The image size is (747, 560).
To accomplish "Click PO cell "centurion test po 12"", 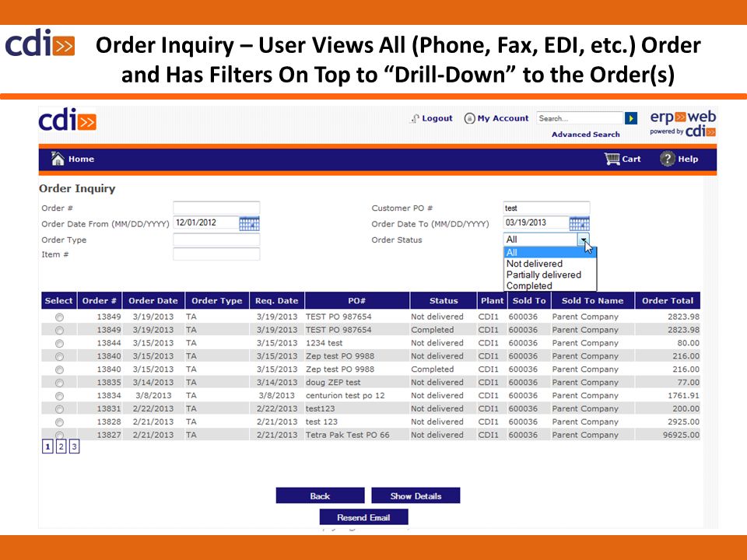I will click(345, 395).
